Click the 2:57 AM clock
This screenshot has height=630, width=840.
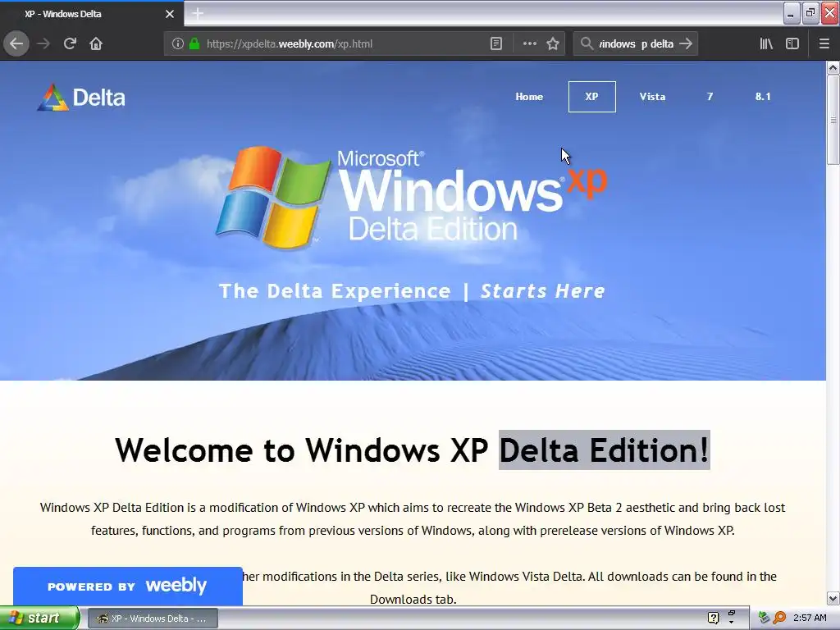(810, 619)
